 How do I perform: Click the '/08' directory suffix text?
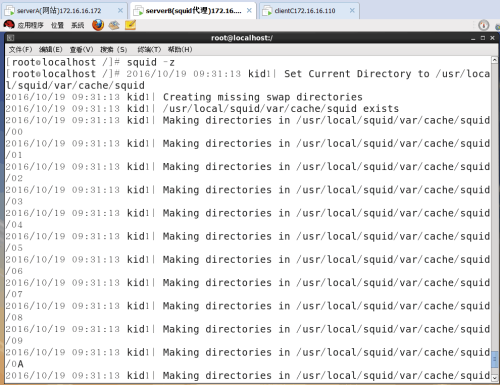pyautogui.click(x=14, y=317)
